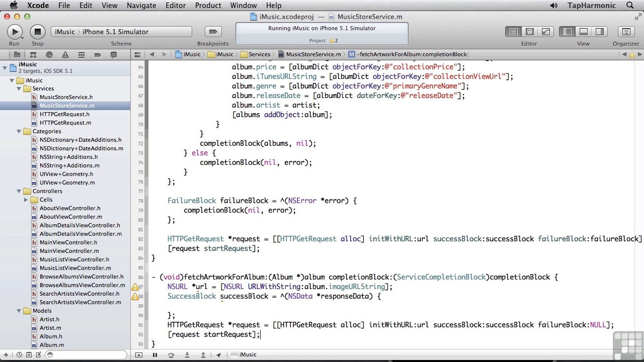The width and height of the screenshot is (644, 362).
Task: Click the warning icon on line 87
Action: click(x=135, y=287)
